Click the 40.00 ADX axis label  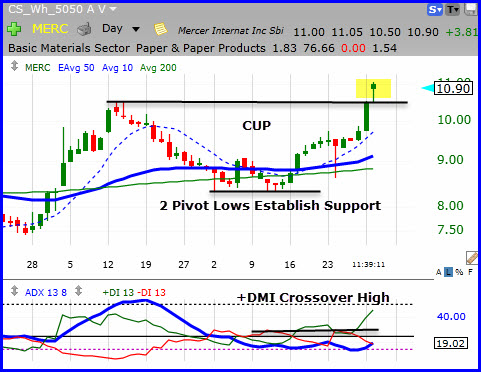click(451, 316)
